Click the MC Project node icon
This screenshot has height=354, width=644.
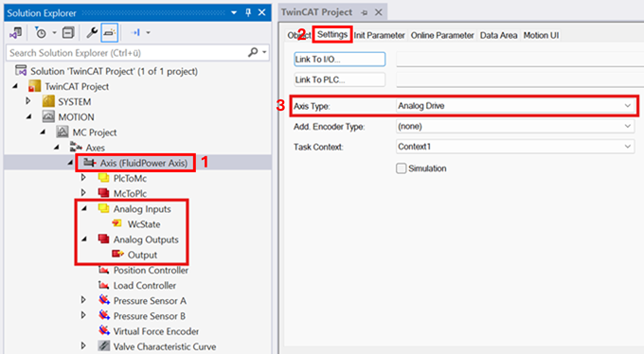click(x=63, y=133)
